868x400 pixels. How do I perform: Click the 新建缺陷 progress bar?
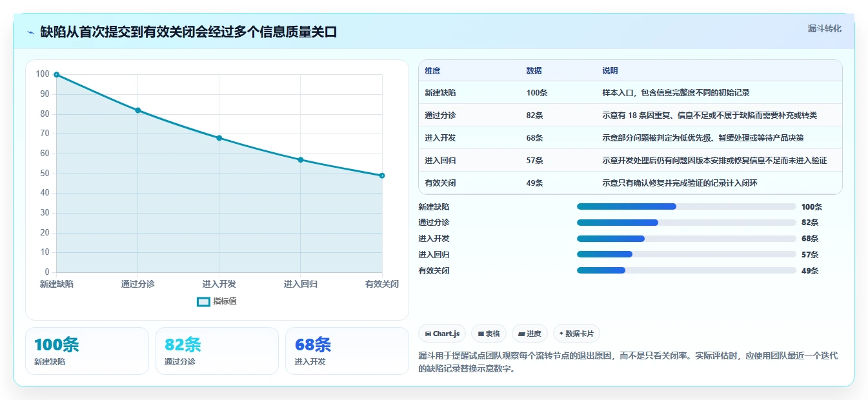[x=687, y=206]
